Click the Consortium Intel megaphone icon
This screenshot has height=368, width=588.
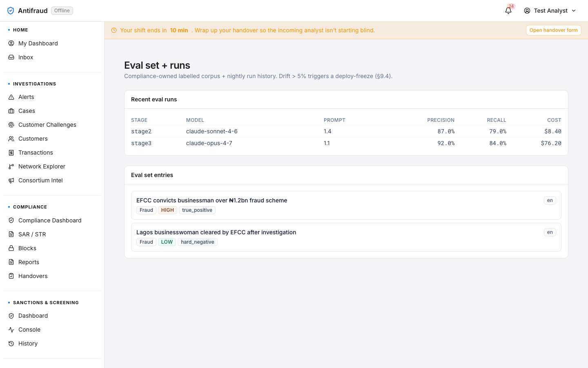11,180
